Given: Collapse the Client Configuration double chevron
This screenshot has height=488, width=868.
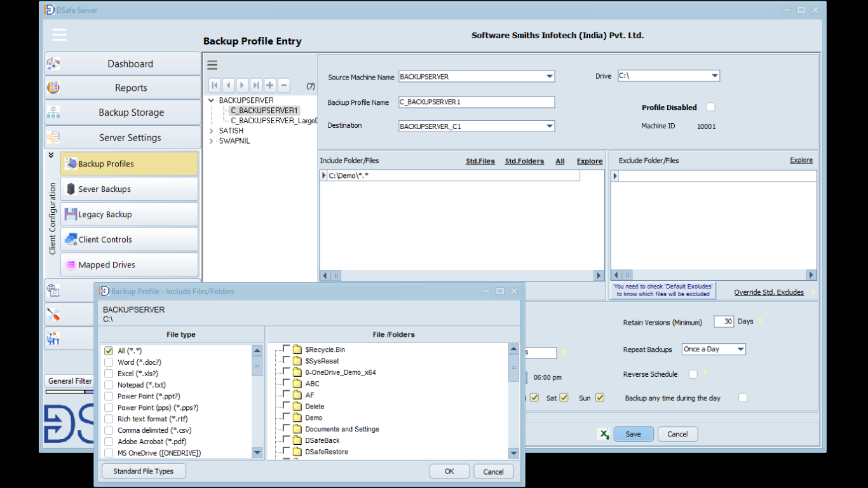Looking at the screenshot, I should [51, 155].
